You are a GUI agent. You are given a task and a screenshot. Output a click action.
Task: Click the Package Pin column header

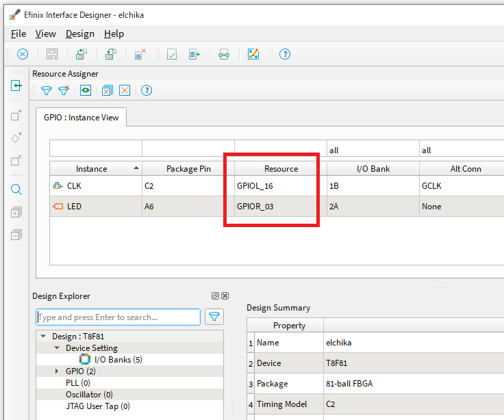[188, 168]
